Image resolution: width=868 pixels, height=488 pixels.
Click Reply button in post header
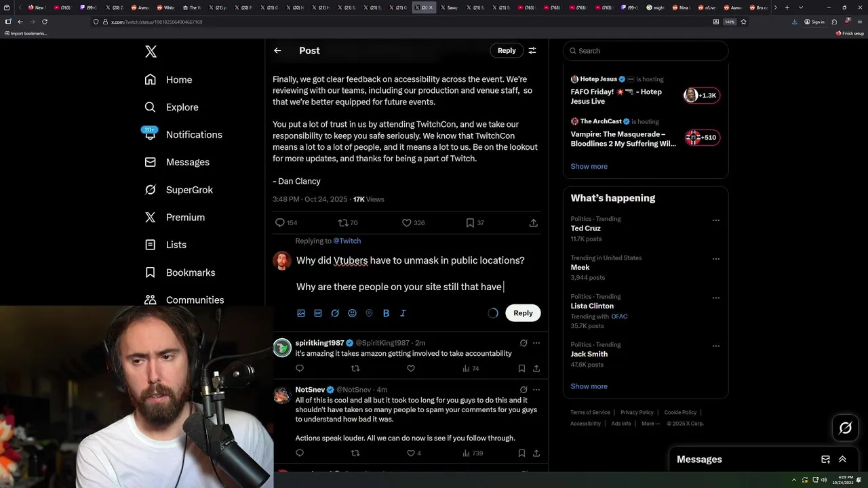507,51
